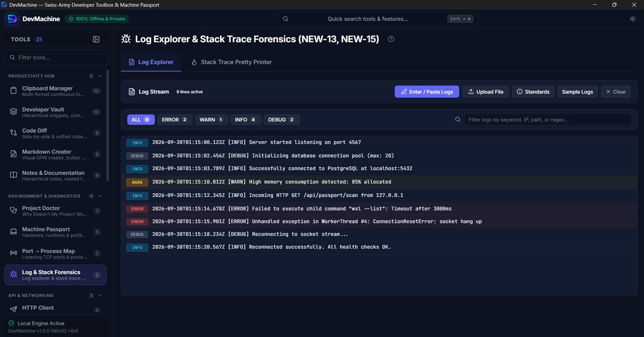Click the 100% Offline & Private badge
This screenshot has height=337, width=644.
[x=97, y=19]
